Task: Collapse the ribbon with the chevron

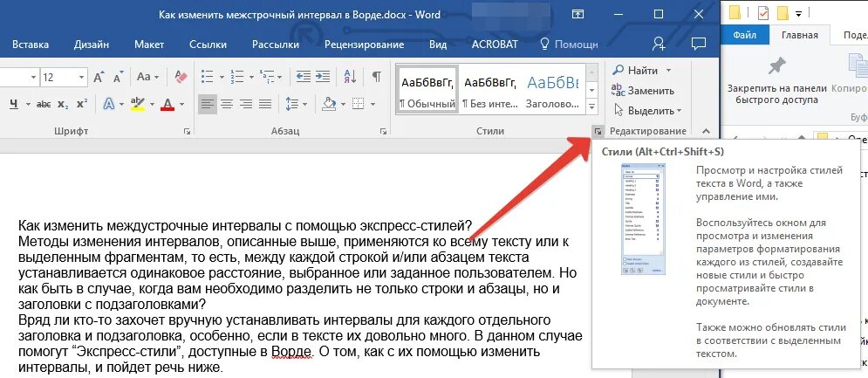Action: click(x=706, y=131)
